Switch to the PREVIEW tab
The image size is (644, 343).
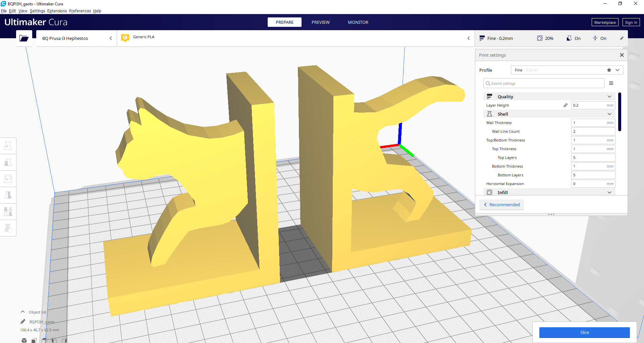(321, 22)
